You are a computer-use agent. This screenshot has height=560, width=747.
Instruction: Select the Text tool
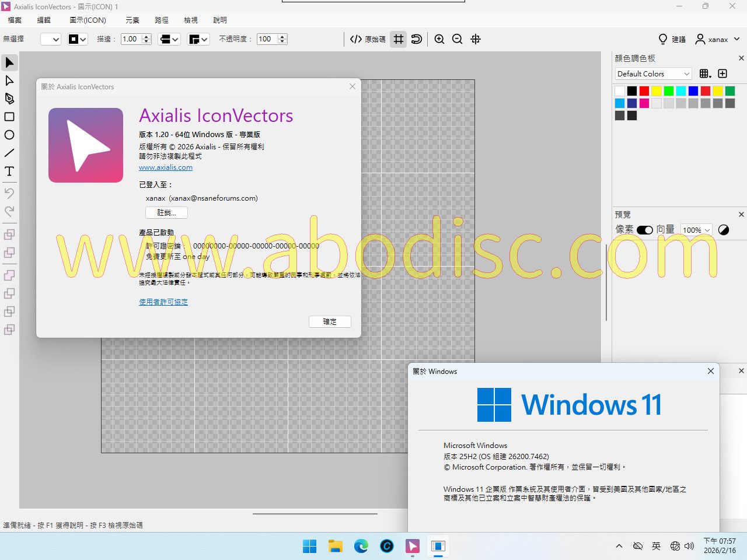point(9,171)
